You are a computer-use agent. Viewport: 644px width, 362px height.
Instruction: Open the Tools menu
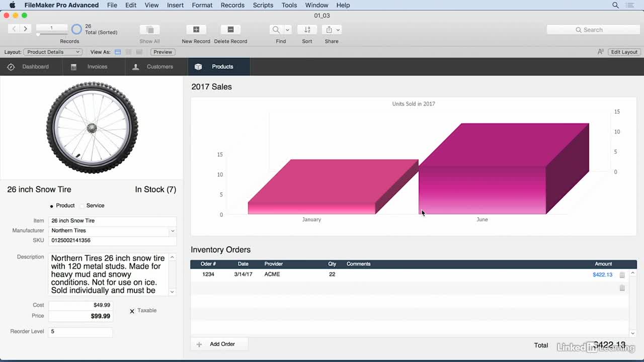coord(289,5)
